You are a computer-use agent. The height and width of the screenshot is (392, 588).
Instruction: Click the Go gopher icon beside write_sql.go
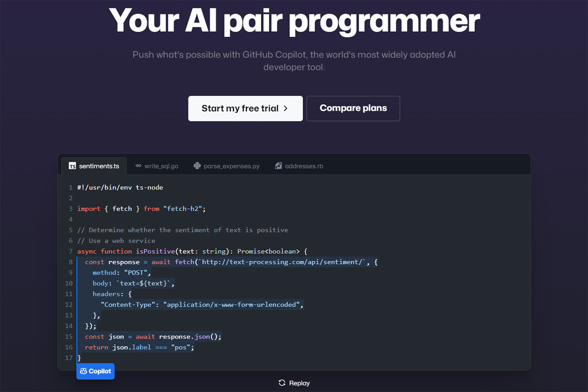click(x=138, y=166)
